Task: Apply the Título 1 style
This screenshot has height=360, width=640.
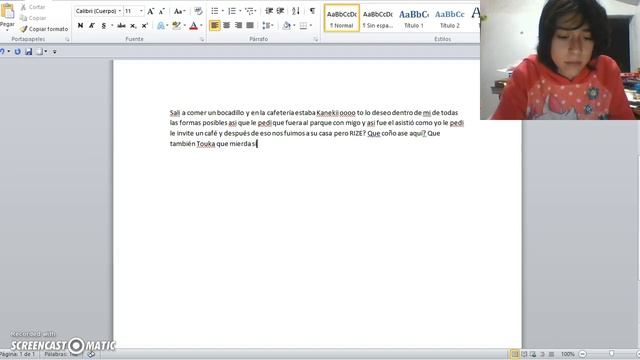Action: (413, 18)
